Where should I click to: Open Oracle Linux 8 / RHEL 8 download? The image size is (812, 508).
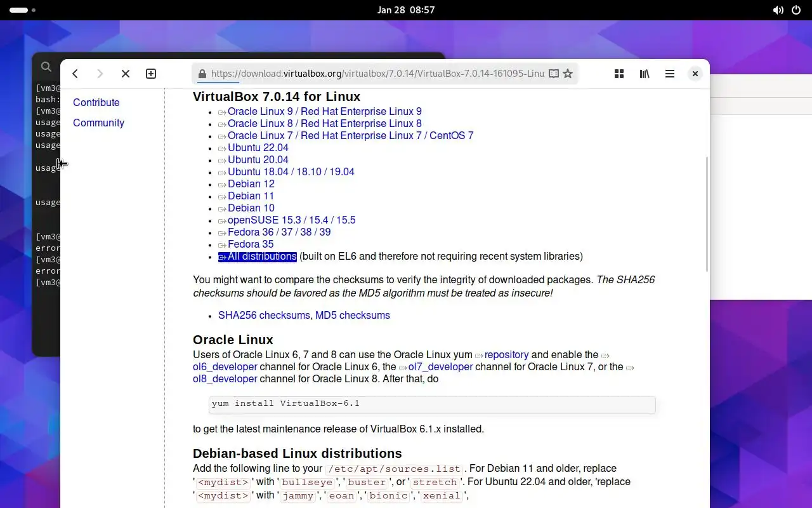point(324,124)
